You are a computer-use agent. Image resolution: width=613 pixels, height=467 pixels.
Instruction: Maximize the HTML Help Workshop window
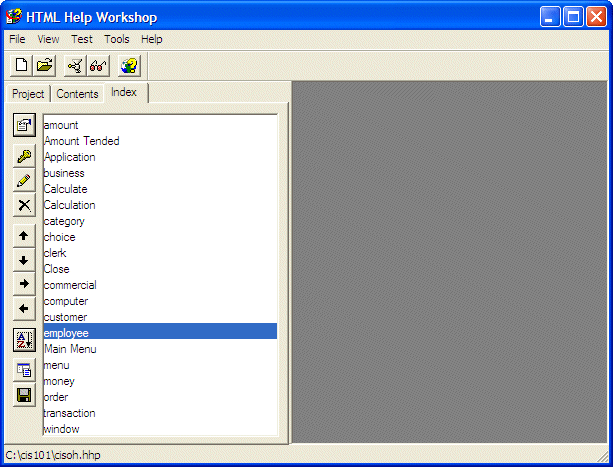click(x=573, y=17)
